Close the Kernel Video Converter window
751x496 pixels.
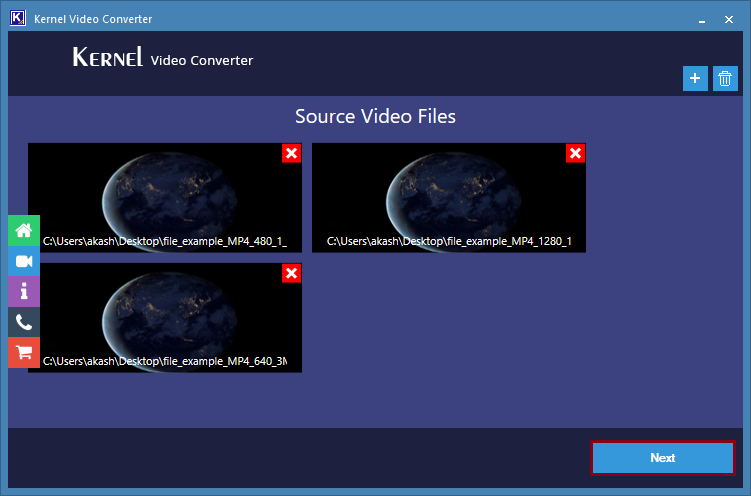pos(728,20)
